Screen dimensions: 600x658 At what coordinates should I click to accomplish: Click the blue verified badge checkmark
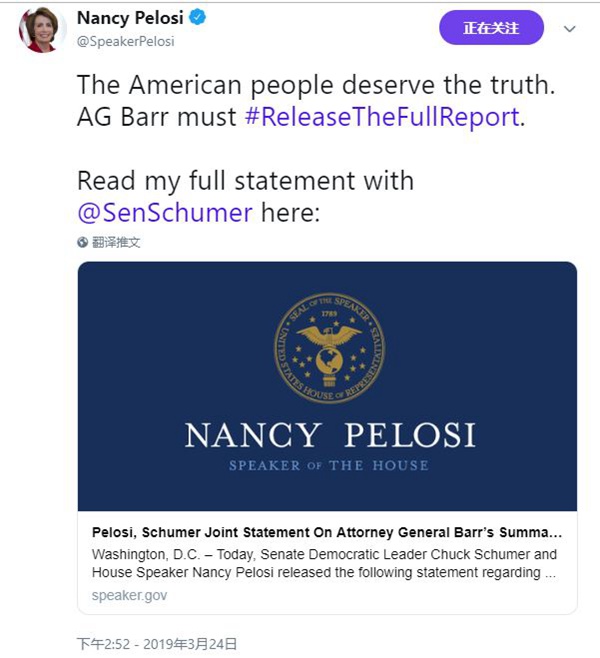pyautogui.click(x=199, y=19)
